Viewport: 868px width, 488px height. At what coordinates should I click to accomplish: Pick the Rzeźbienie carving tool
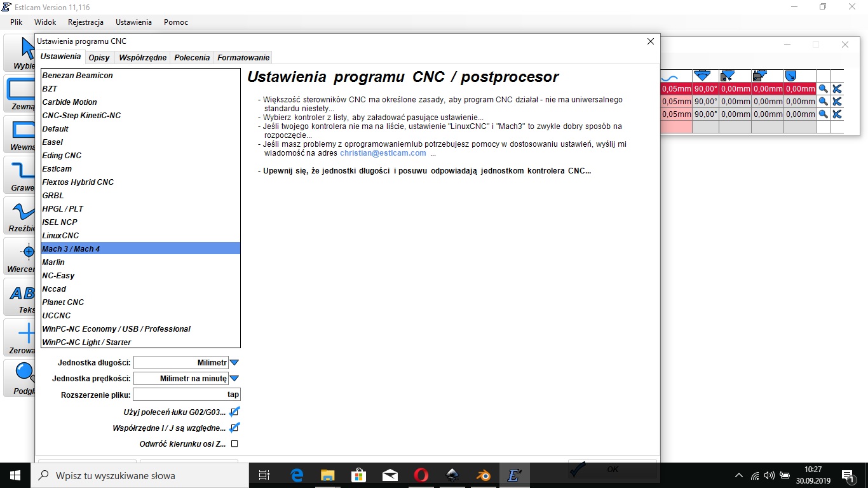[20, 215]
